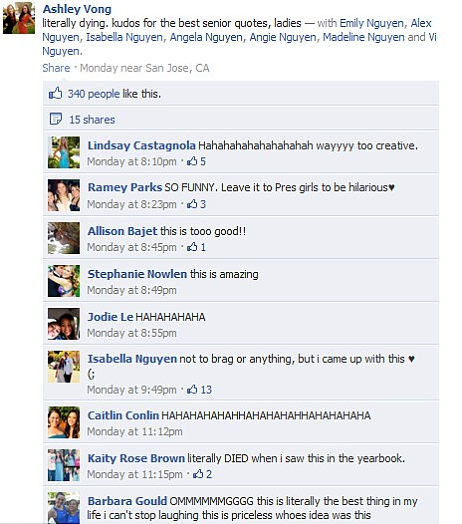
Task: Click like icon on Ramey Parks' comment
Action: click(x=192, y=204)
